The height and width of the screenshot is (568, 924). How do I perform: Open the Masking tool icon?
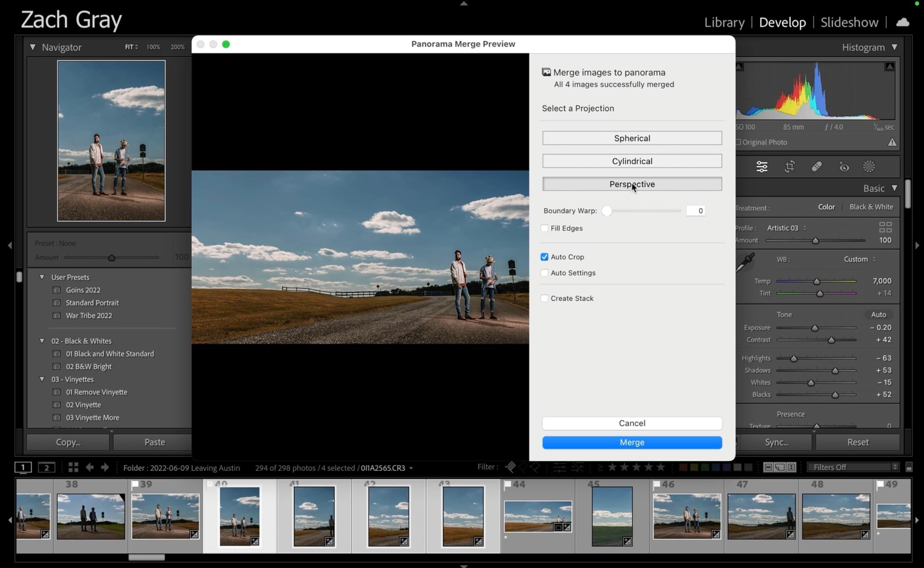tap(869, 167)
